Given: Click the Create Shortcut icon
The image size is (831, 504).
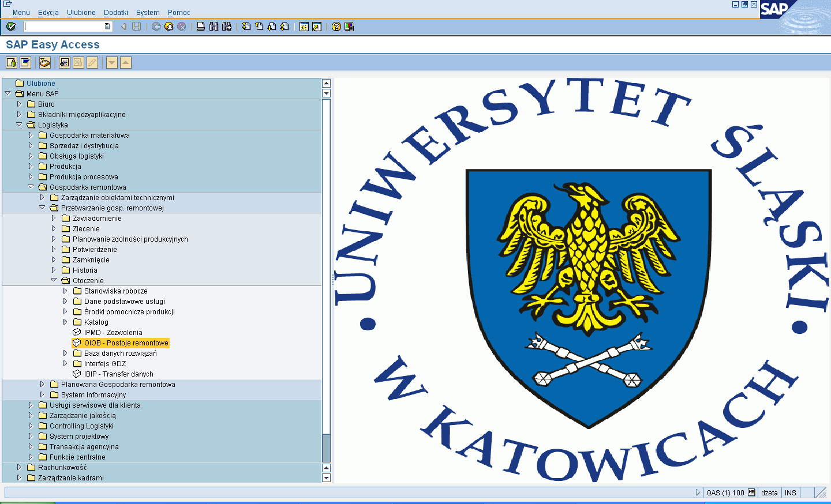Looking at the screenshot, I should pyautogui.click(x=317, y=27).
